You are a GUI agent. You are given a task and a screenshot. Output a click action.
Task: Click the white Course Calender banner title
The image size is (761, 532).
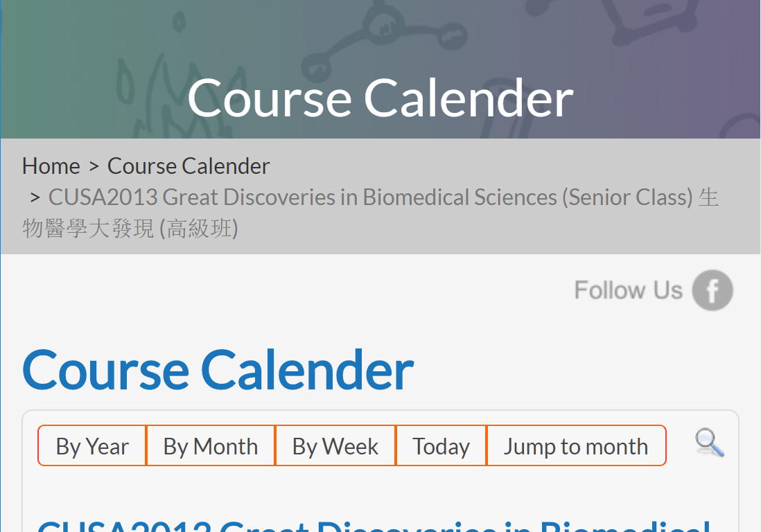(x=380, y=98)
